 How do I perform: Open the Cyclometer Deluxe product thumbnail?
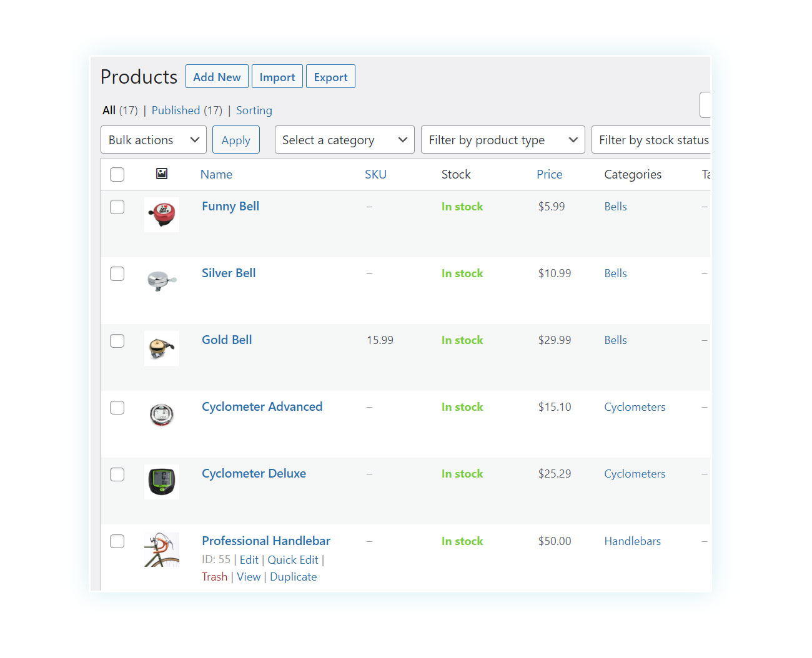coord(162,482)
